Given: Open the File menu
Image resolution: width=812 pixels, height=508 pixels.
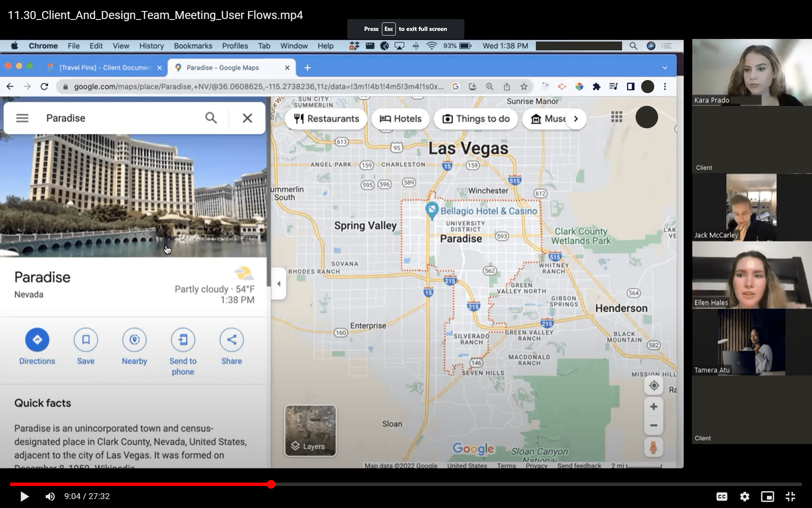Looking at the screenshot, I should coord(74,46).
